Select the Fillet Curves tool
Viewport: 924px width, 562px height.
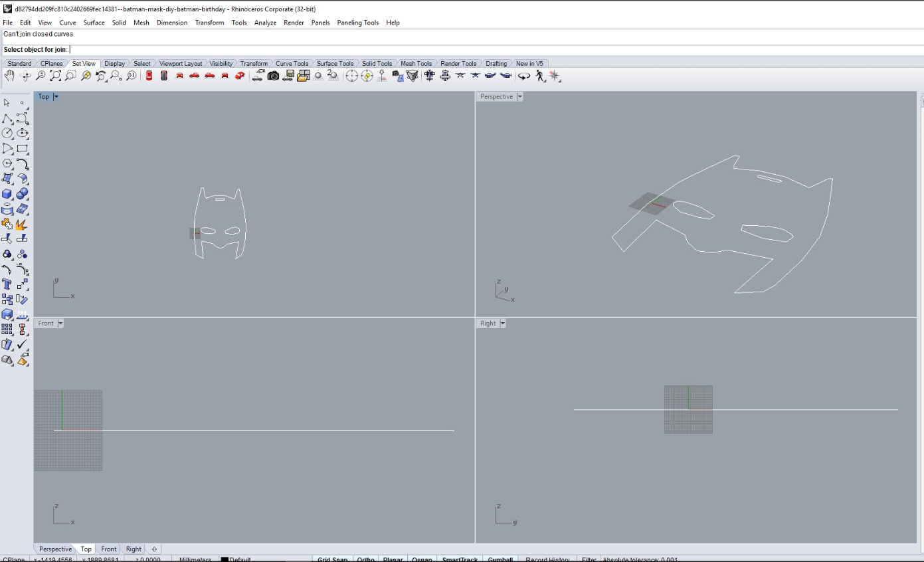(x=23, y=163)
